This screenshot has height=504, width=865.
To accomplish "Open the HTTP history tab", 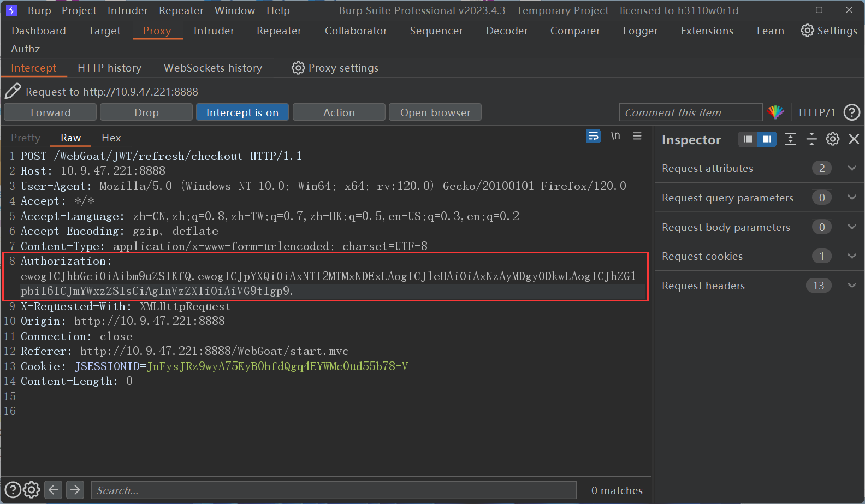I will [109, 68].
